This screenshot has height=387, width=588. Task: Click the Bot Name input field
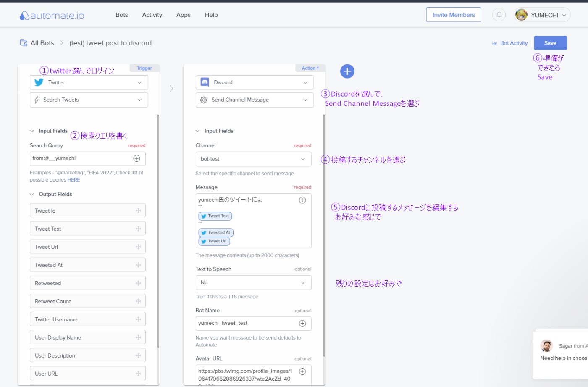pos(254,323)
